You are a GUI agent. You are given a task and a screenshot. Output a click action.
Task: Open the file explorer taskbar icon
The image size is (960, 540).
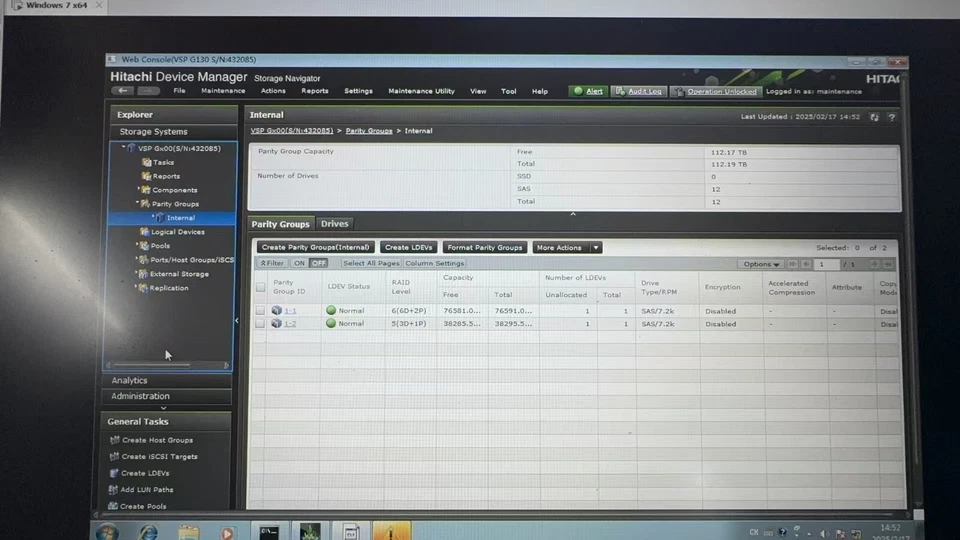188,531
